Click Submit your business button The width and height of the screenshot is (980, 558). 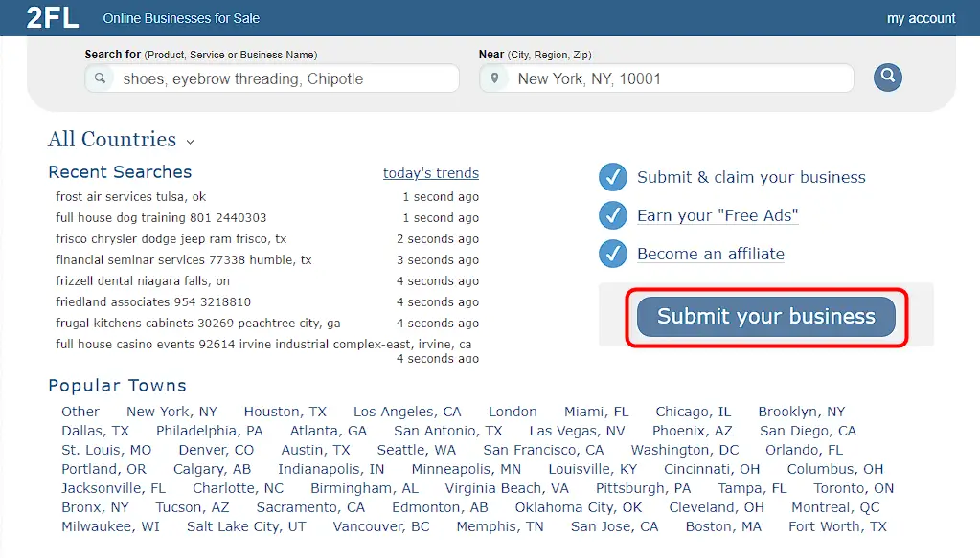[x=765, y=317]
